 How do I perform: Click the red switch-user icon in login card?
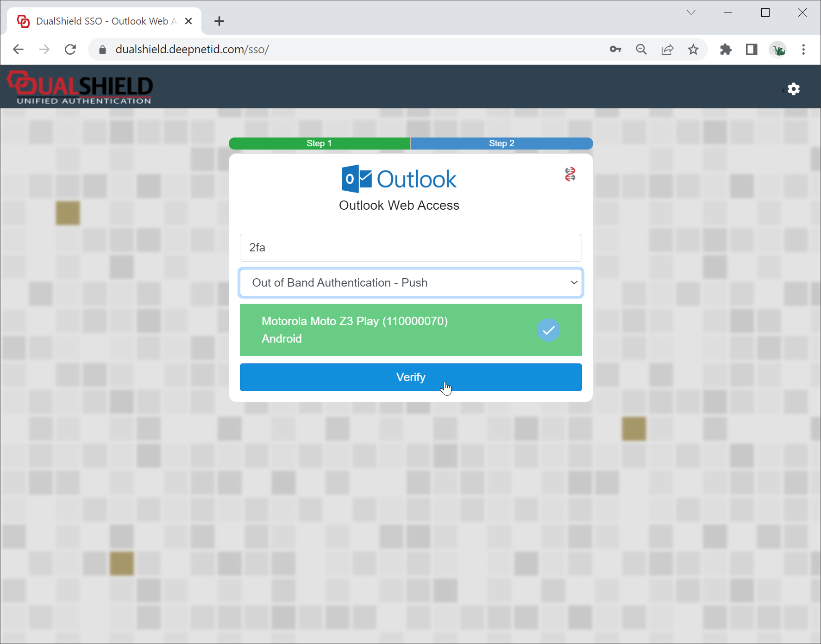pos(570,174)
